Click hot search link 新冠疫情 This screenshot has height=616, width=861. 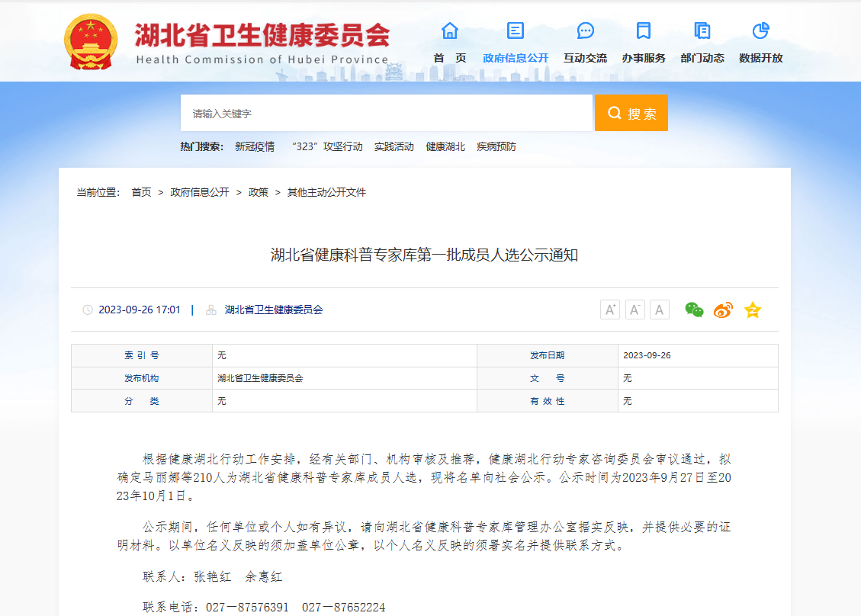255,146
